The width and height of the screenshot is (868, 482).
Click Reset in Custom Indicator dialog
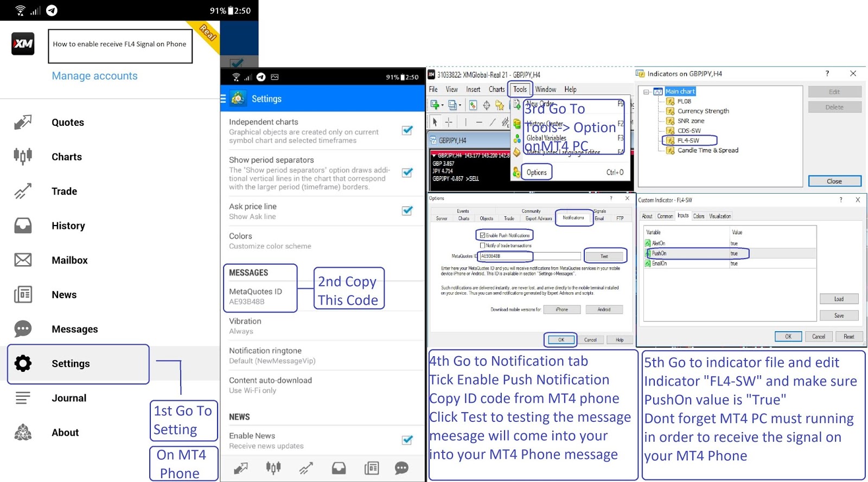click(x=848, y=337)
